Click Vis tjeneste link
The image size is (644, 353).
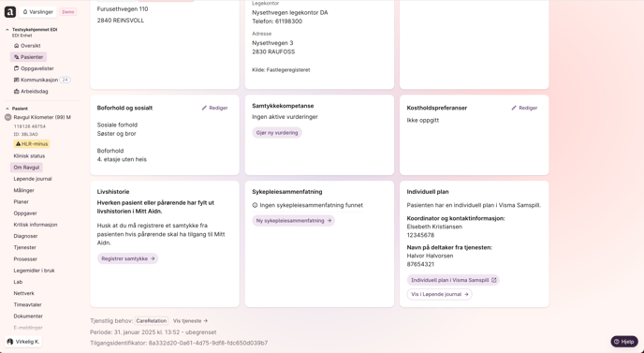(190, 320)
